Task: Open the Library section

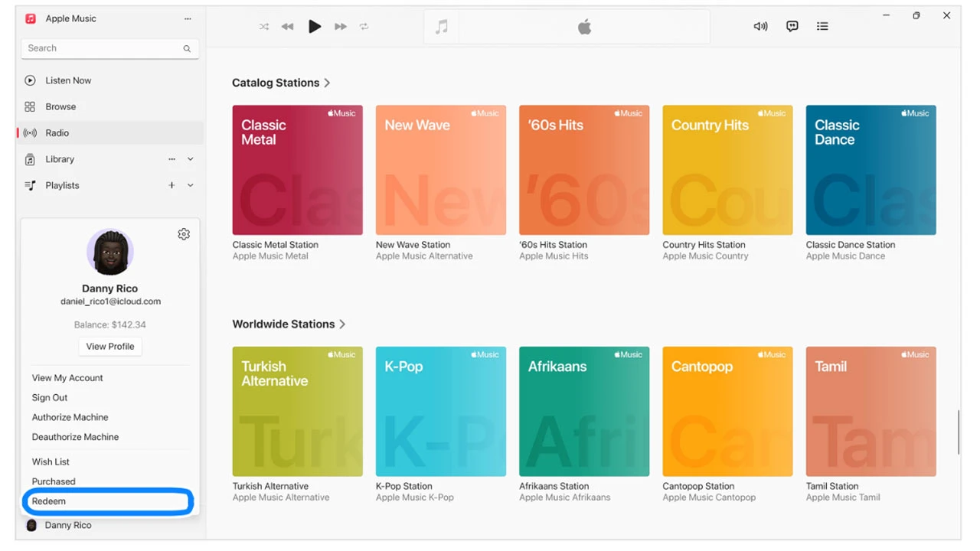Action: click(60, 159)
